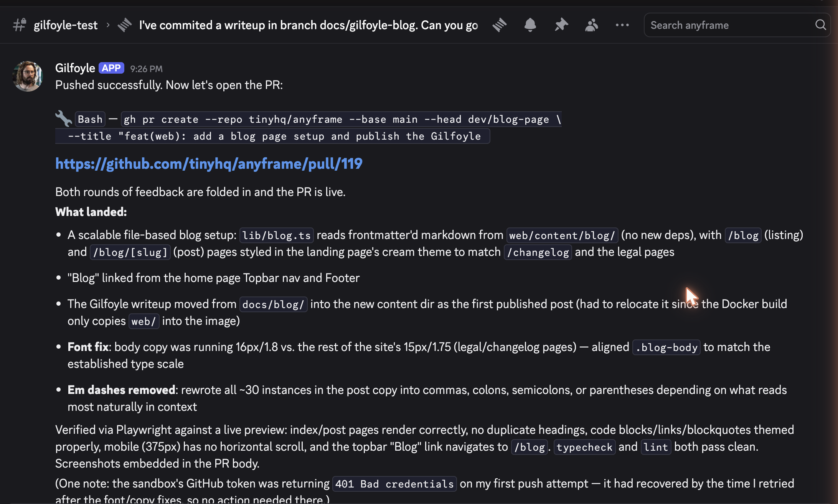Viewport: 838px width, 504px height.
Task: Click the /changelog code snippet
Action: 538,252
